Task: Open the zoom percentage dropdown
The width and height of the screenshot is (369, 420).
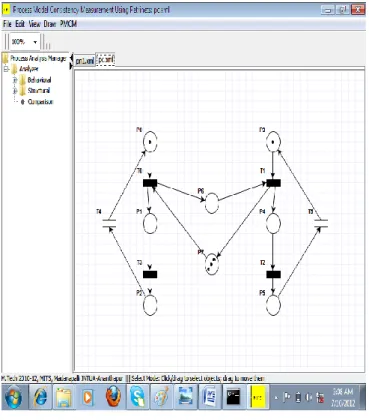Action: coord(35,42)
